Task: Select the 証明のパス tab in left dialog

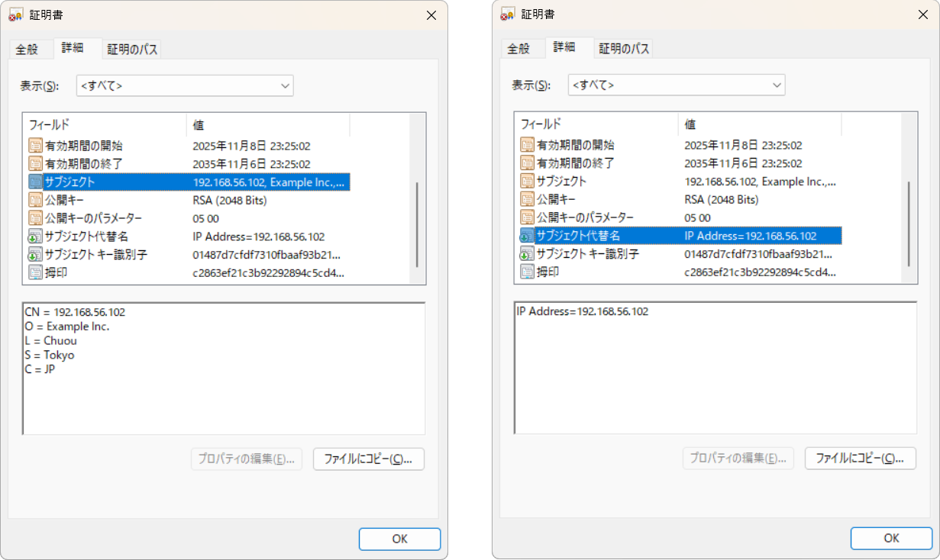Action: coord(132,49)
